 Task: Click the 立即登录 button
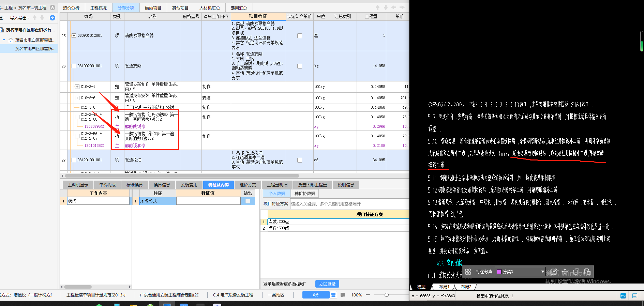[327, 284]
